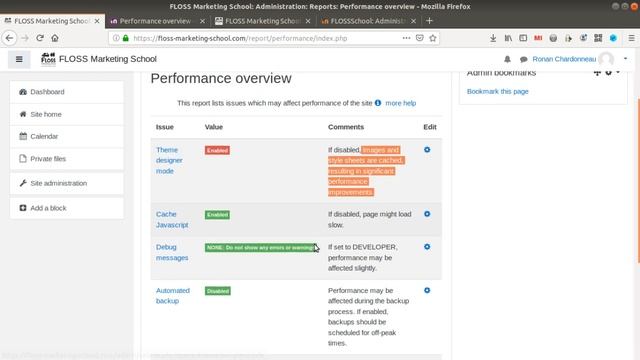Open the notifications bell icon
Image resolution: width=640 pixels, height=360 pixels.
click(507, 59)
